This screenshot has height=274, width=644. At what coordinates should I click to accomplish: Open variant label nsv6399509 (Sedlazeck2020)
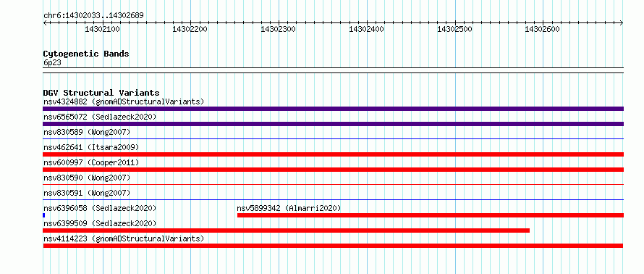[x=100, y=223]
